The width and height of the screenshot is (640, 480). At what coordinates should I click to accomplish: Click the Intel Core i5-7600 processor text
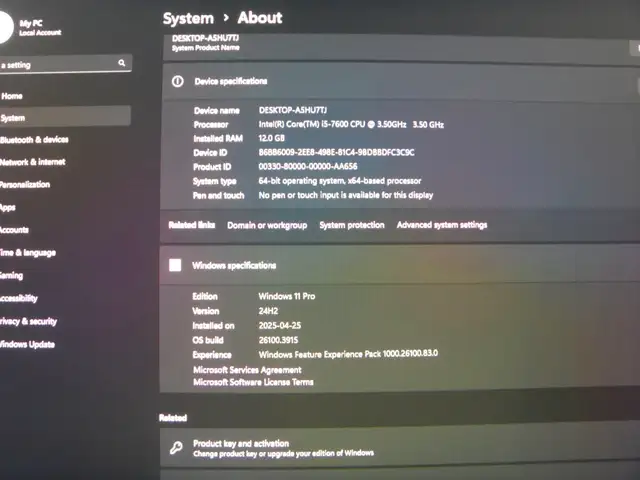tap(351, 124)
